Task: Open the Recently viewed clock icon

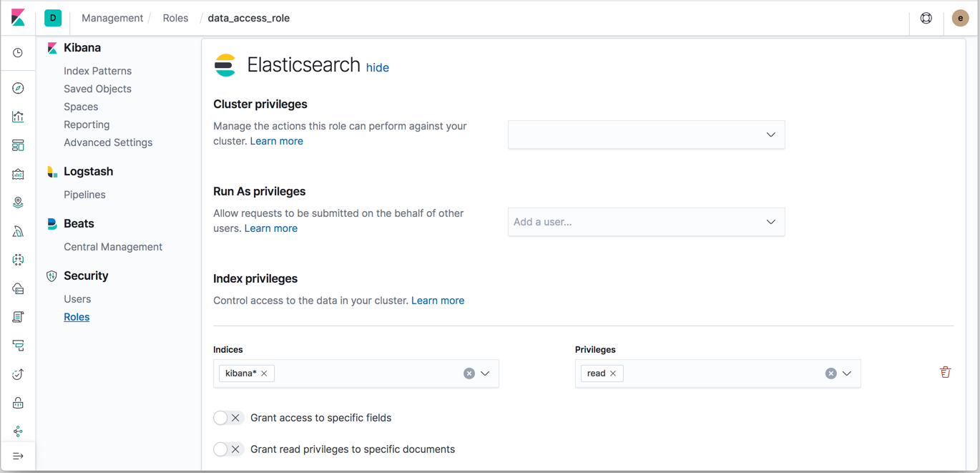Action: click(18, 53)
